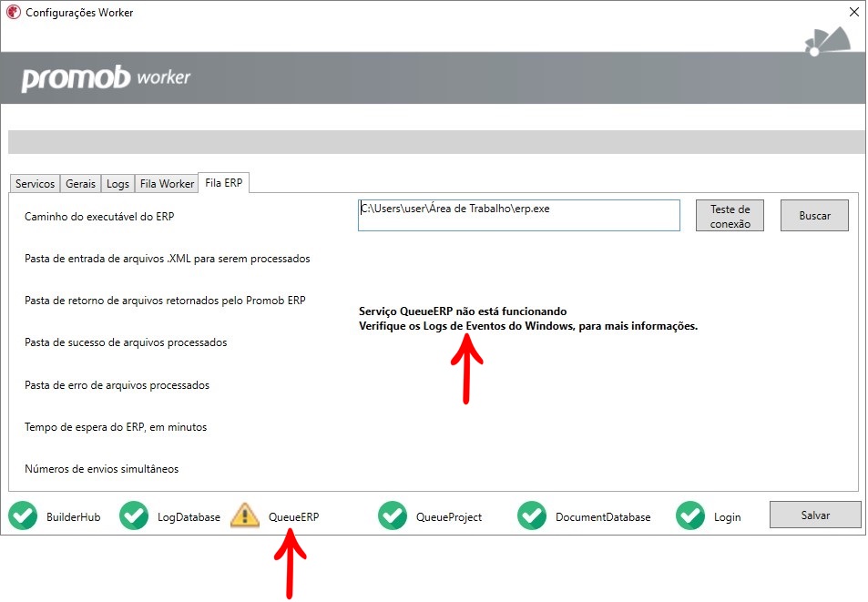Close the Configurações Worker window

pyautogui.click(x=854, y=12)
